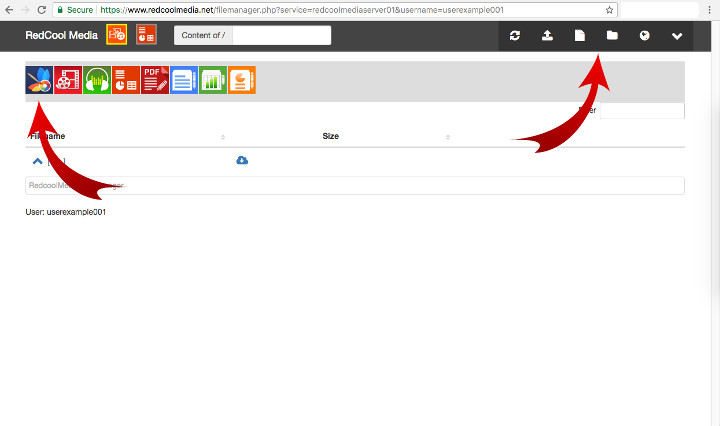Click the Filter input field
720x426 pixels.
tap(641, 110)
